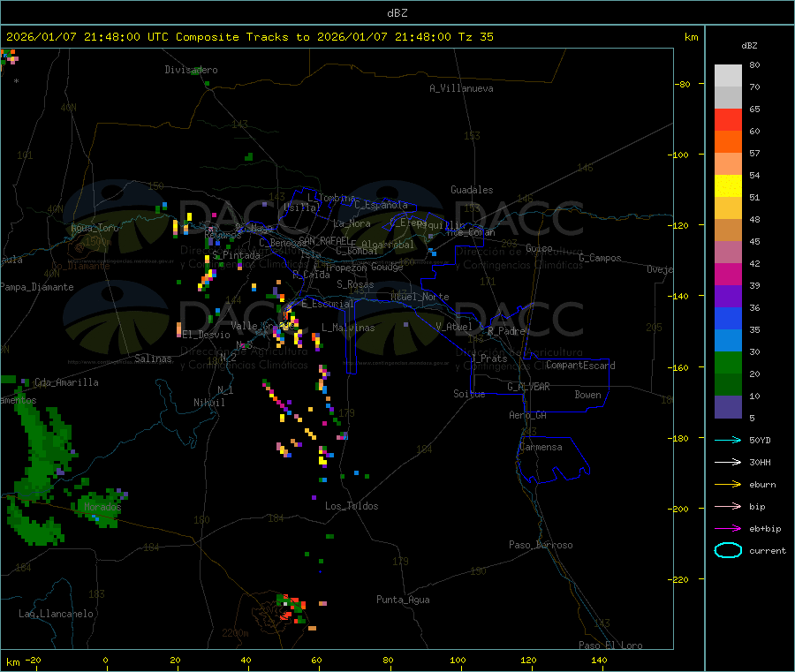Viewport: 795px width, 672px height.
Task: Click the 30HM white arrow legend icon
Action: tap(728, 462)
